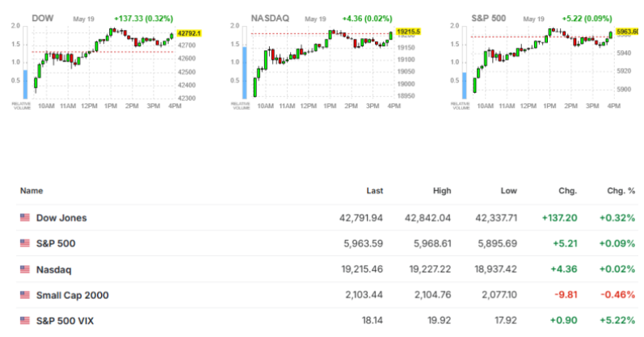Click DOW change value +137.33 (0.32%)
The image size is (644, 337).
143,19
